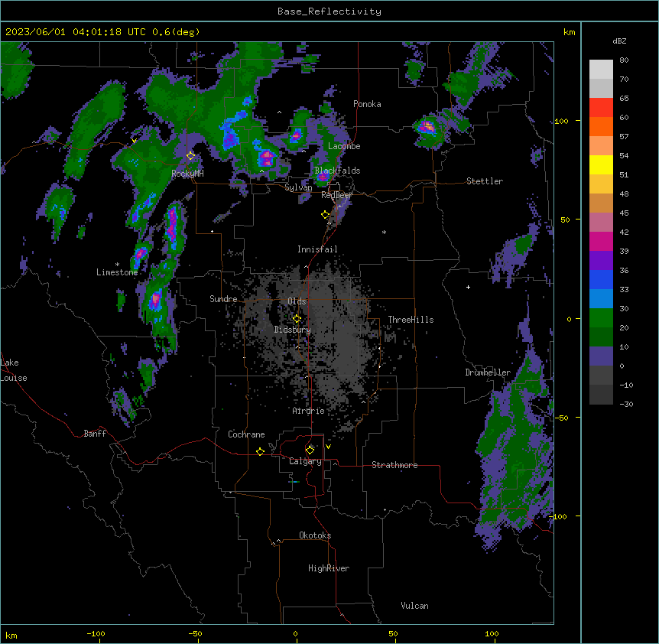Image resolution: width=659 pixels, height=644 pixels.
Task: Click the dBZ legend heading
Action: 619,41
